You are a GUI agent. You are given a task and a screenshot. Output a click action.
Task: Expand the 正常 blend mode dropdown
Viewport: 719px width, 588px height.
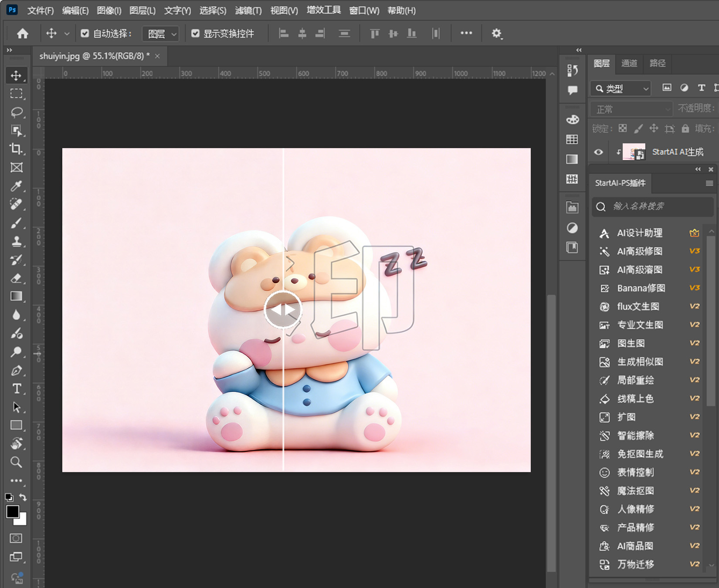click(631, 109)
